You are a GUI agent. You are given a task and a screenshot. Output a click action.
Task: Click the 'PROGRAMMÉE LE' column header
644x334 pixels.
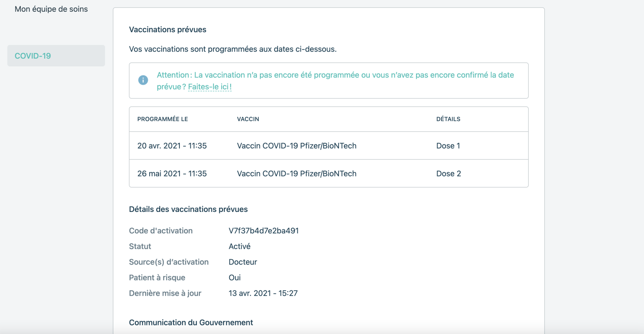click(163, 119)
